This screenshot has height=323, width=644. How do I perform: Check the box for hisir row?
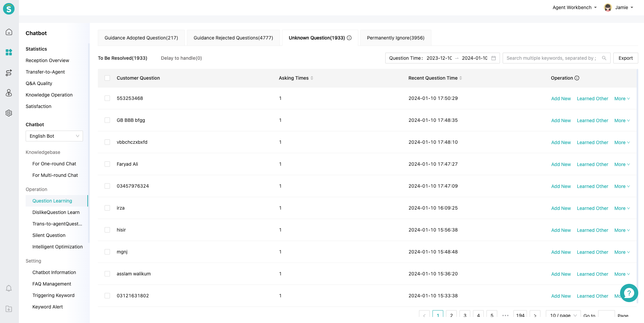(x=107, y=230)
